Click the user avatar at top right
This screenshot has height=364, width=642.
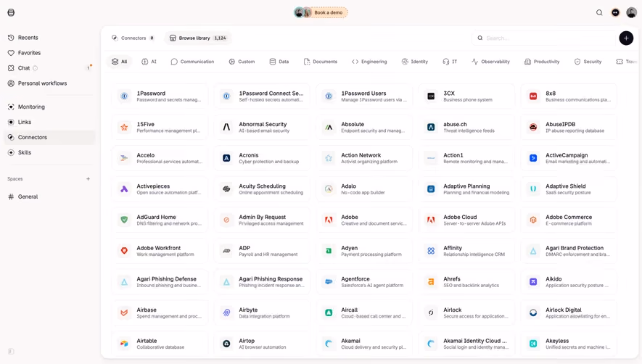(631, 13)
